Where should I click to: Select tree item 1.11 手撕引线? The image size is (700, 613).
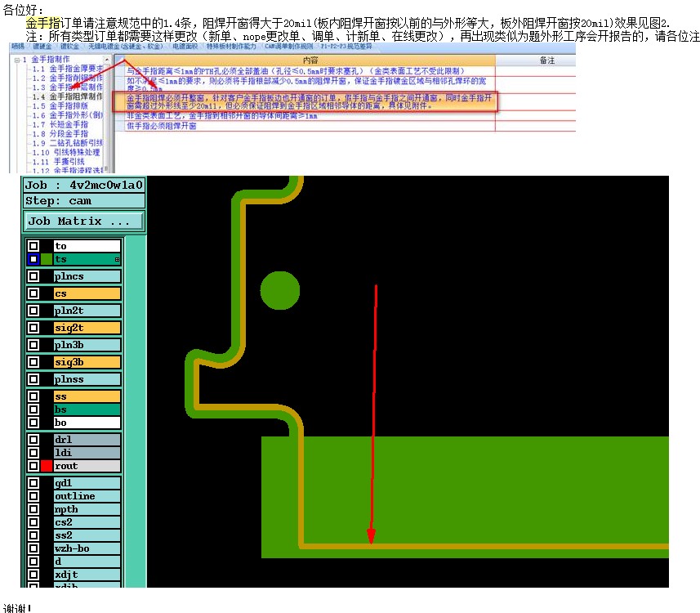click(58, 161)
